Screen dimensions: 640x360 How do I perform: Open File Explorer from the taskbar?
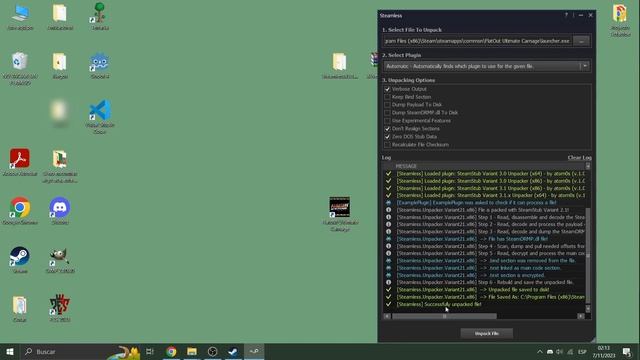click(x=192, y=351)
